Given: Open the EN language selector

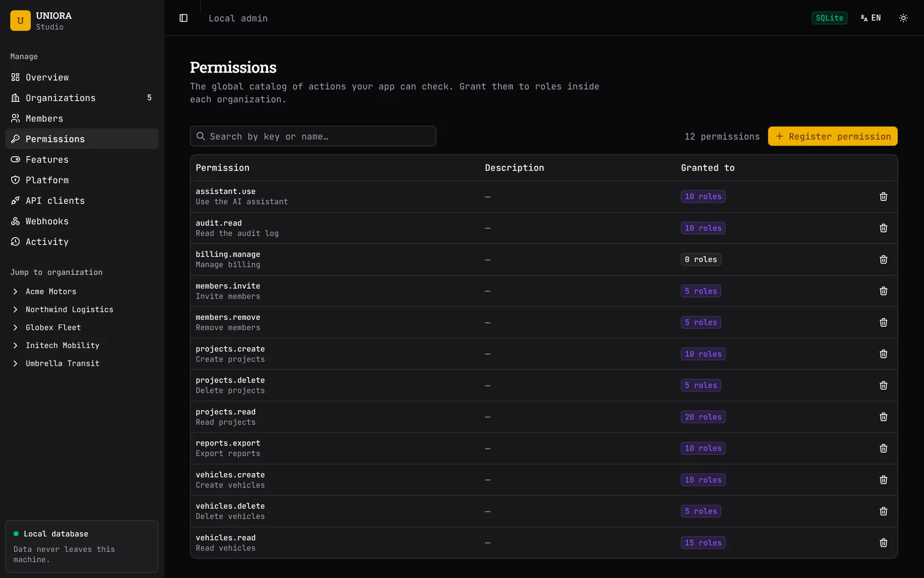Looking at the screenshot, I should pos(871,18).
